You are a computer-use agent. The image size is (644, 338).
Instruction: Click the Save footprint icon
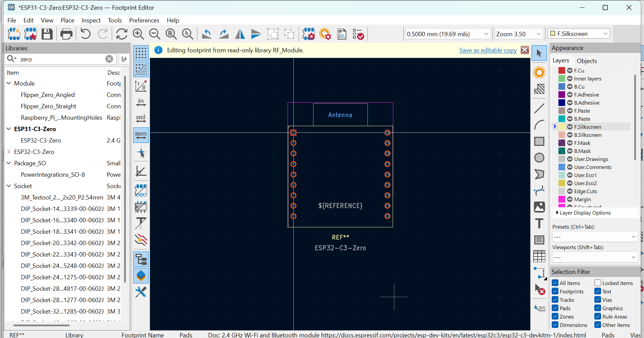[x=47, y=34]
